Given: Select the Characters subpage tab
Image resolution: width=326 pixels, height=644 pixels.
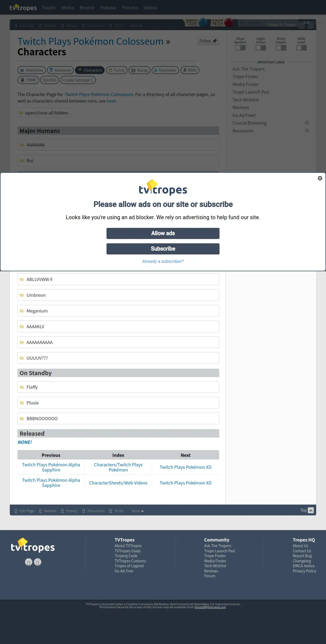Looking at the screenshot, I should click(x=90, y=70).
